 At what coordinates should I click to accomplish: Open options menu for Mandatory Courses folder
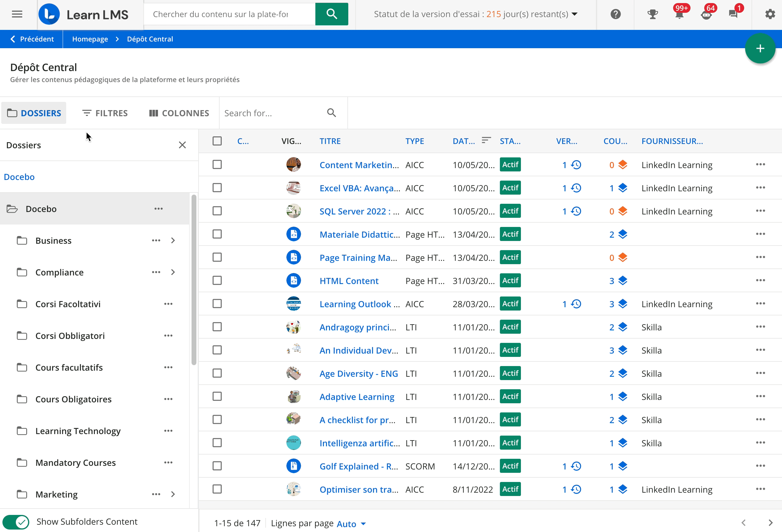pos(168,463)
